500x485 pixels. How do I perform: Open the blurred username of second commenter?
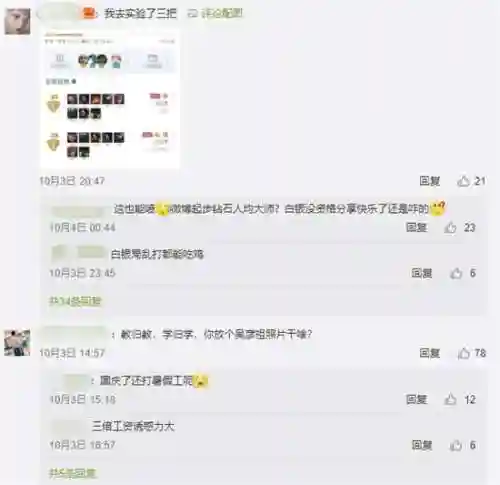pyautogui.click(x=75, y=334)
